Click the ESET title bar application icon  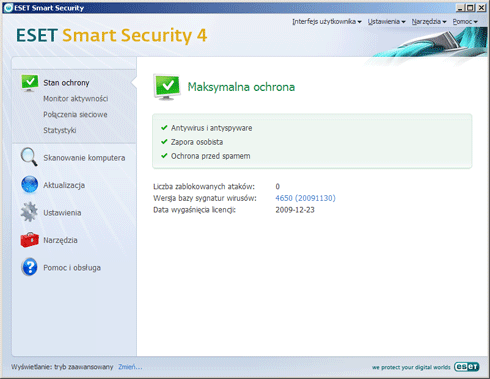(x=8, y=7)
